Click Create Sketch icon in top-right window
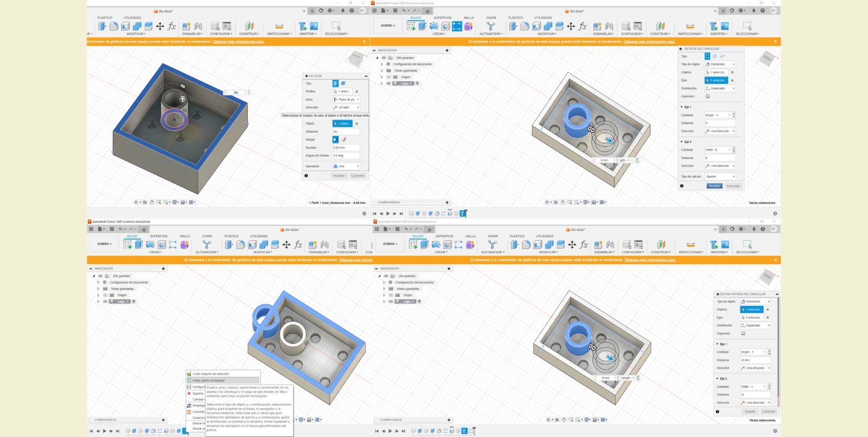Viewport: 868px width, 437px height. [411, 26]
